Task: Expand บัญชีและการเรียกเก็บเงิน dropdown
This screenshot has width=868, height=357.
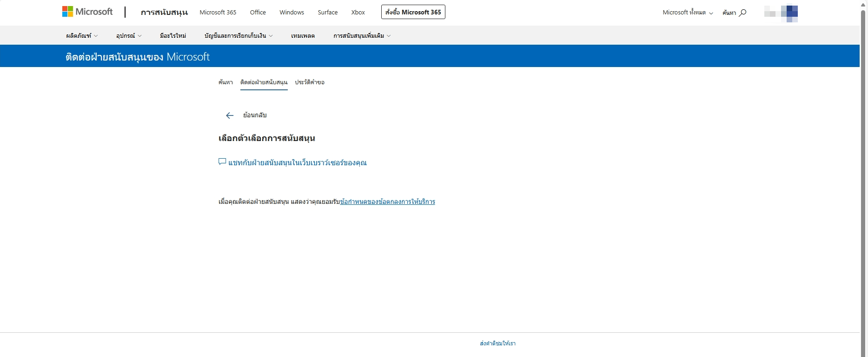Action: [239, 36]
